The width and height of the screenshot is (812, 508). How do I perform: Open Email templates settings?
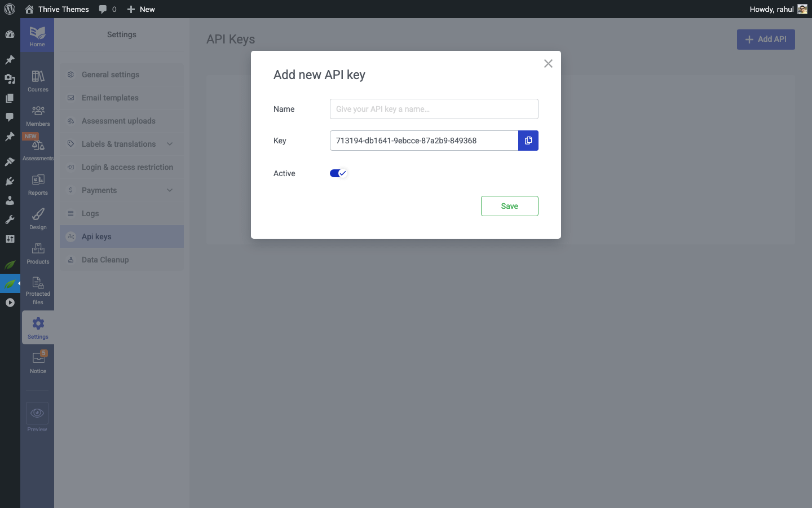click(x=109, y=98)
